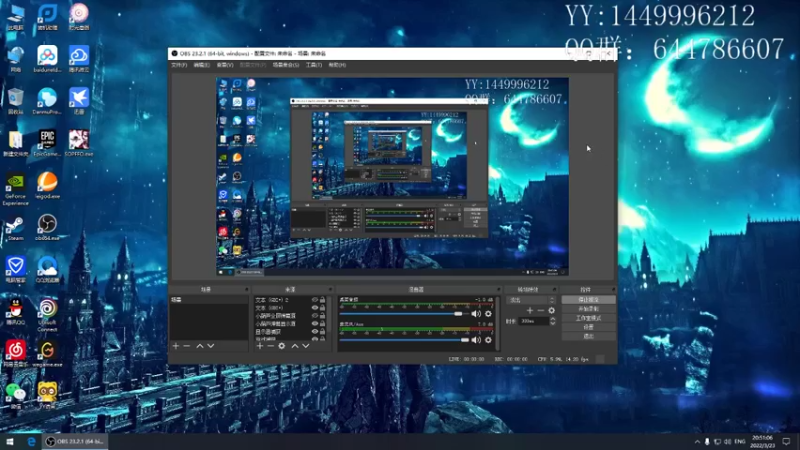Open the SOPFFO.exe desktop icon
The width and height of the screenshot is (800, 450).
coord(79,143)
